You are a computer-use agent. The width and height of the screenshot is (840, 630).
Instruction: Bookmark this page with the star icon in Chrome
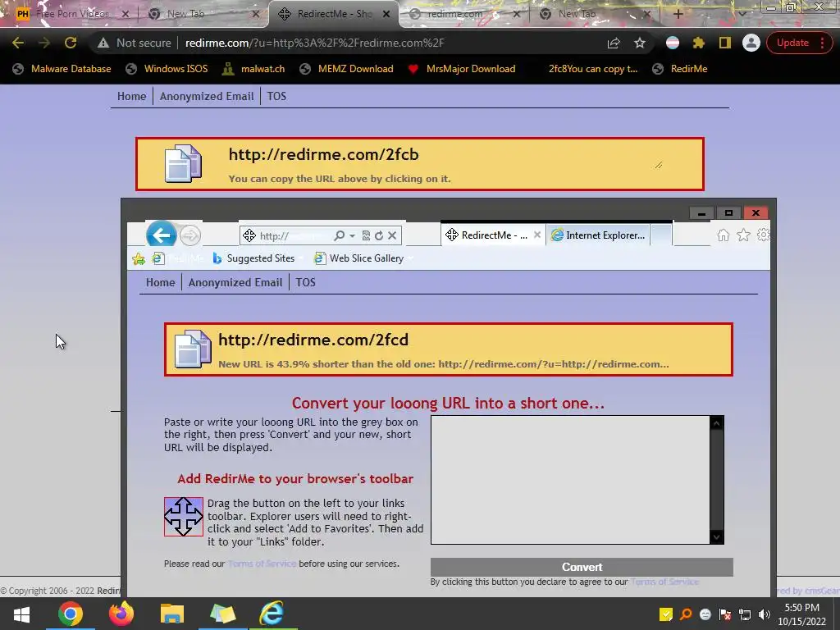640,43
